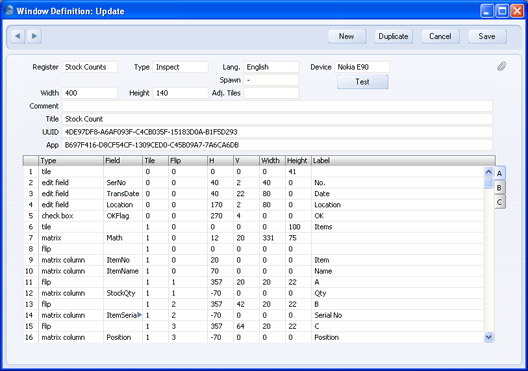
Task: Go to previous record with left arrow
Action: tap(18, 36)
